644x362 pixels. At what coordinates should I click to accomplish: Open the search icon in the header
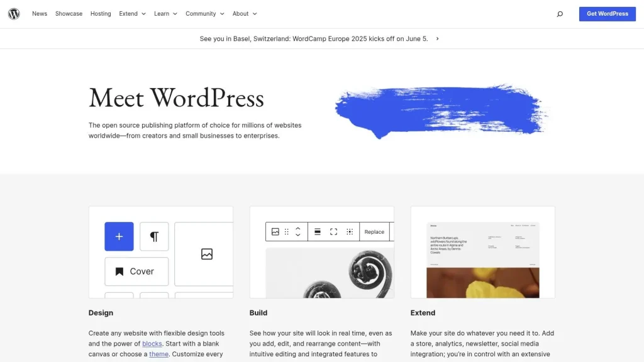tap(560, 13)
